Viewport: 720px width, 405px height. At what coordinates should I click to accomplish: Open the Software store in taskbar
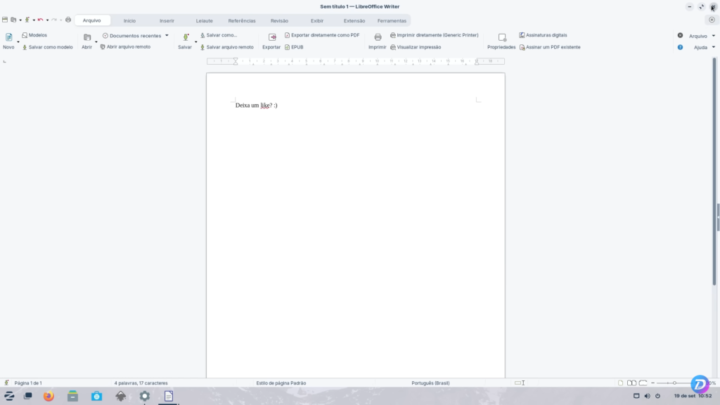(96, 396)
